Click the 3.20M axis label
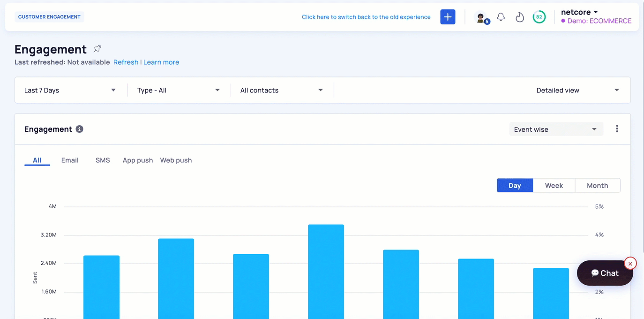This screenshot has width=644, height=319. click(49, 235)
